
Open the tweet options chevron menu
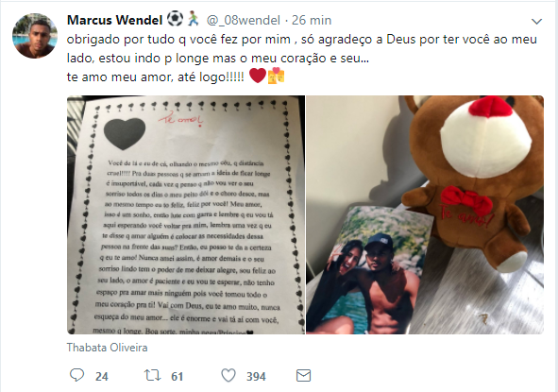(x=536, y=22)
